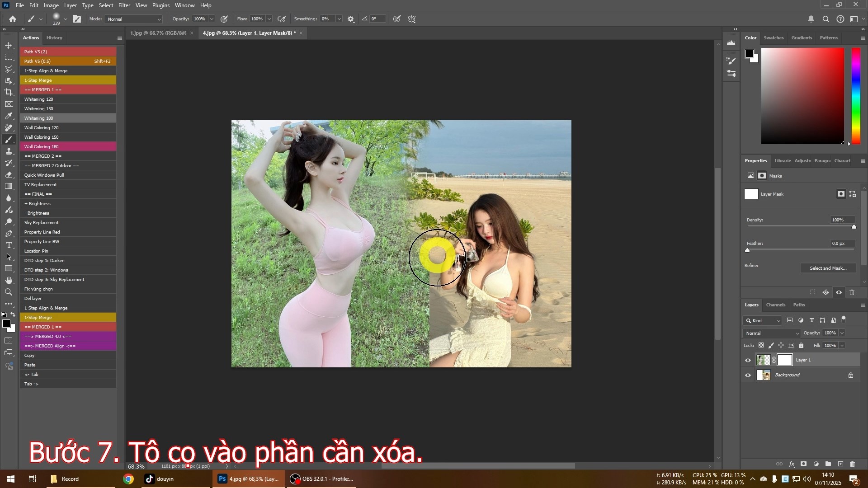Viewport: 868px width, 488px height.
Task: Open the Filter menu
Action: 124,5
